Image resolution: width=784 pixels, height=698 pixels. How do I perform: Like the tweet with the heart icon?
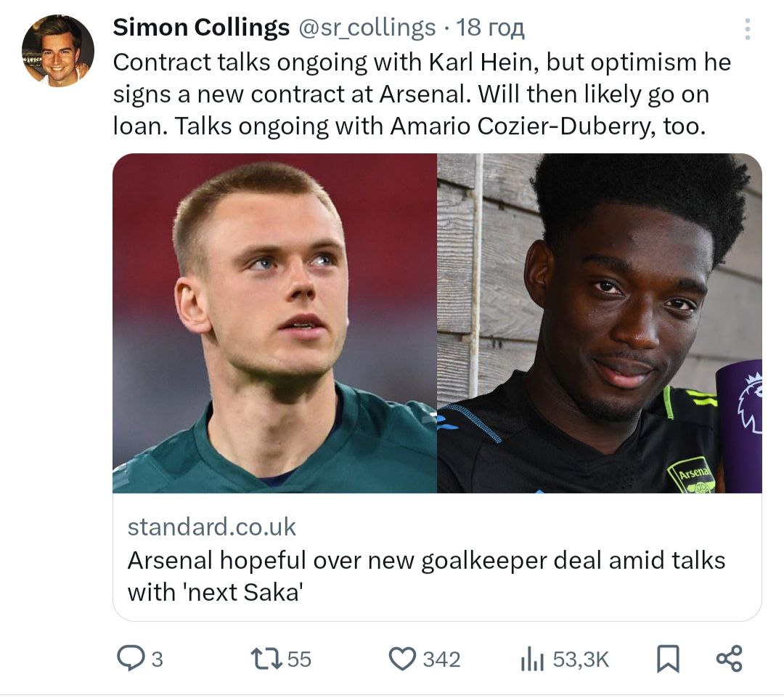(x=401, y=659)
